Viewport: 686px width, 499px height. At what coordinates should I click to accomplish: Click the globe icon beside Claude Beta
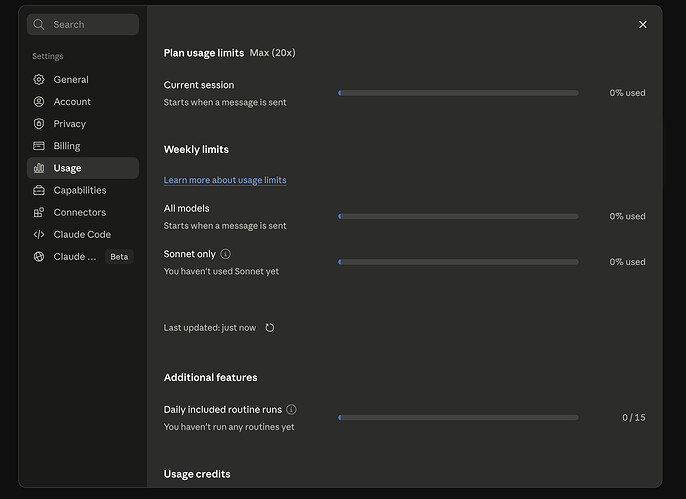coord(39,257)
